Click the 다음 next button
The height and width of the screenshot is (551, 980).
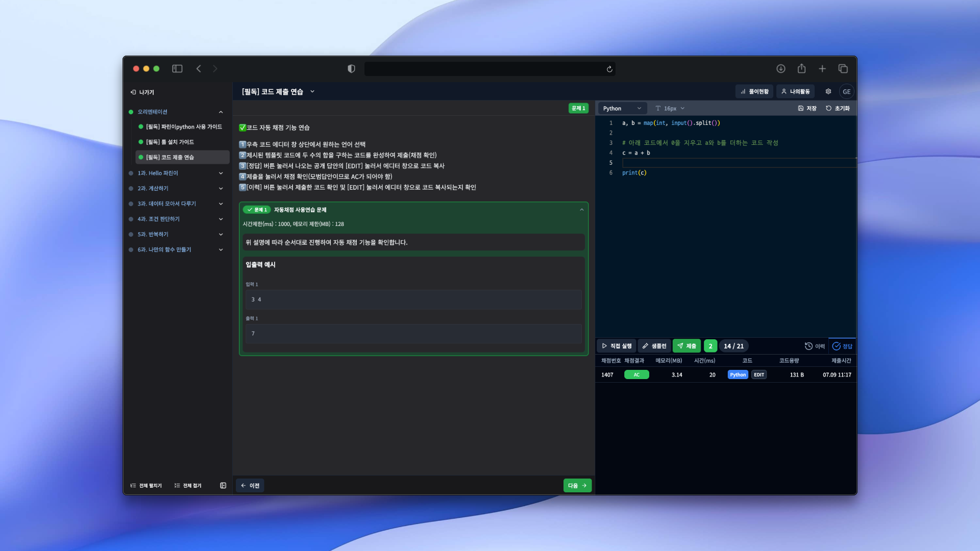[577, 485]
